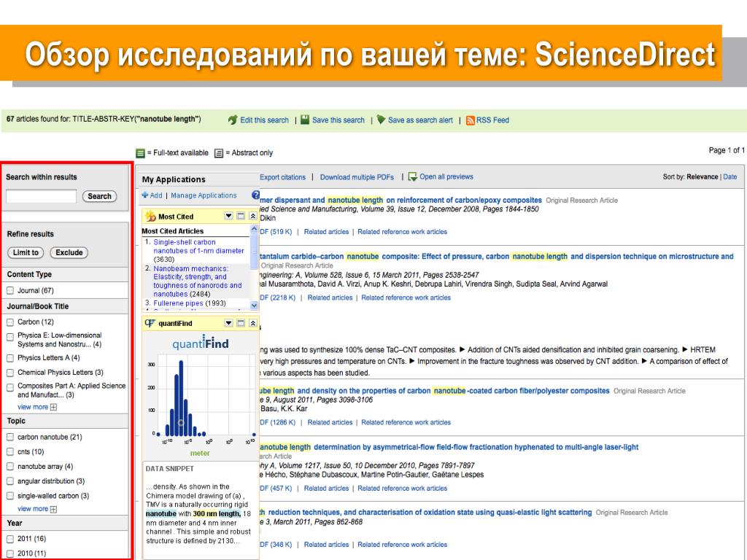Screen dimensions: 747x560
Task: Click the tallest bar in quantiFind histogram
Action: coord(181,398)
